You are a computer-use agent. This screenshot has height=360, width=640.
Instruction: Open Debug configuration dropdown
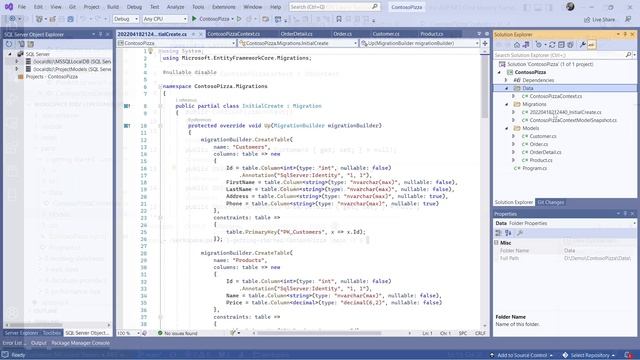coord(125,19)
